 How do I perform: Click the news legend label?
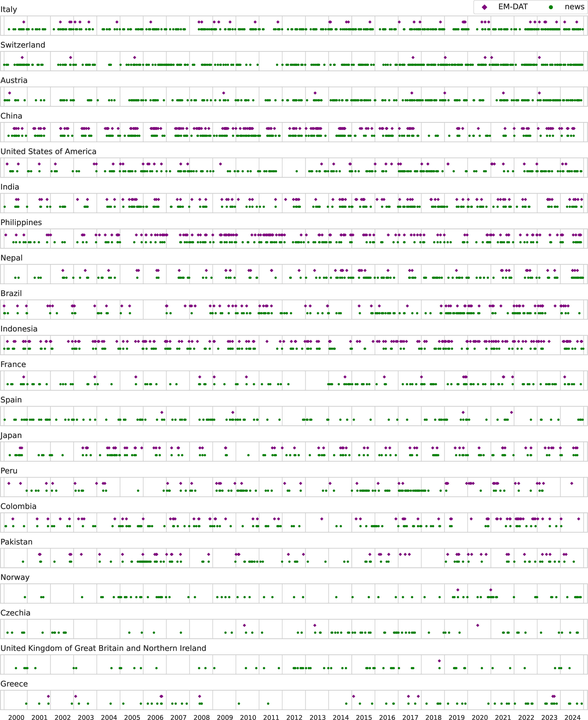pyautogui.click(x=574, y=7)
